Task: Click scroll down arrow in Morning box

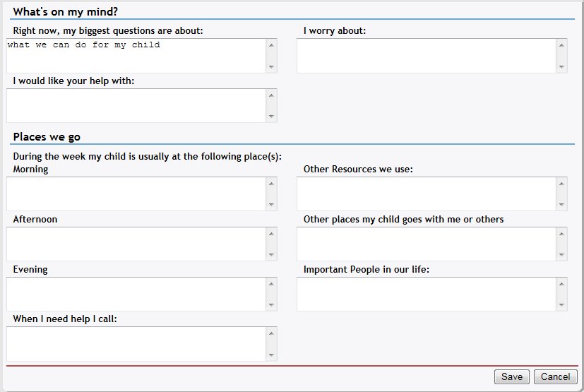Action: tap(271, 205)
